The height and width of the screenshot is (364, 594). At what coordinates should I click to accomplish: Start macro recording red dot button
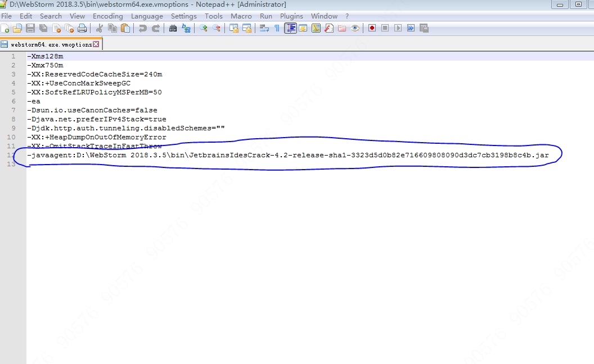click(x=372, y=28)
